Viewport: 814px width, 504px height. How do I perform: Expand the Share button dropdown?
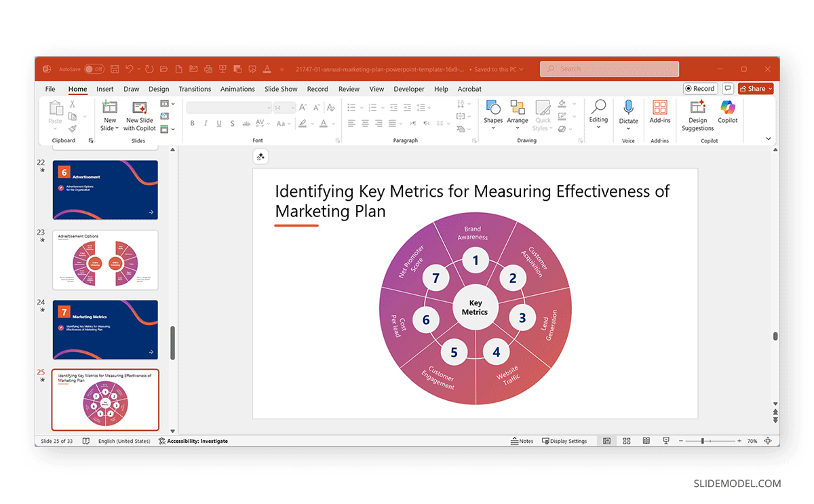point(769,89)
